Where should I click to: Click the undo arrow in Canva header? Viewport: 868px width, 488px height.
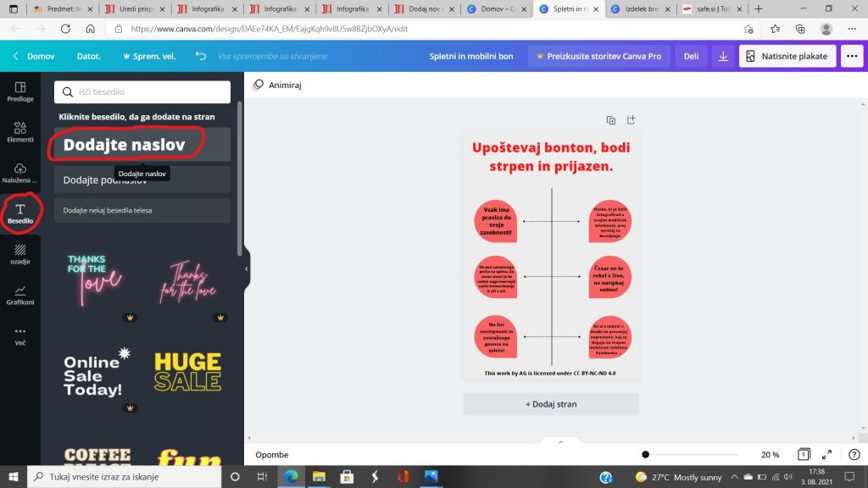coord(200,56)
